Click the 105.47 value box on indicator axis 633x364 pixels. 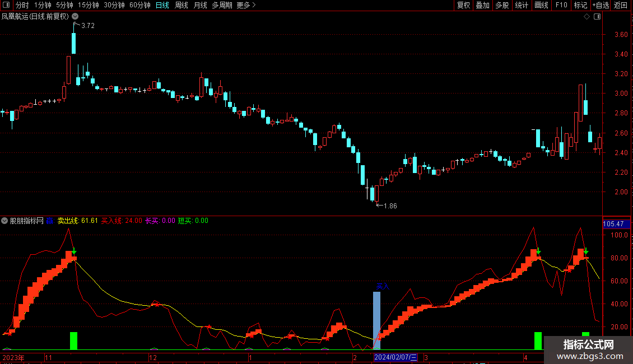click(616, 224)
